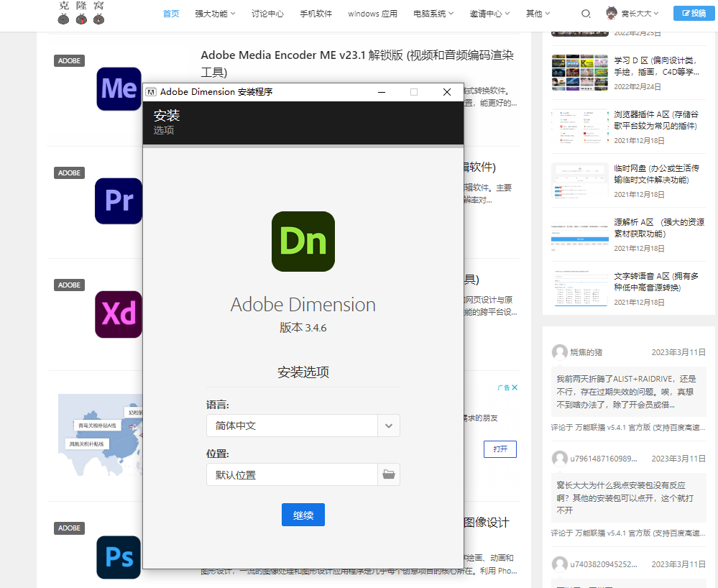Image resolution: width=718 pixels, height=588 pixels.
Task: Open the Adobe Xd icon on webpage
Action: coord(119,314)
